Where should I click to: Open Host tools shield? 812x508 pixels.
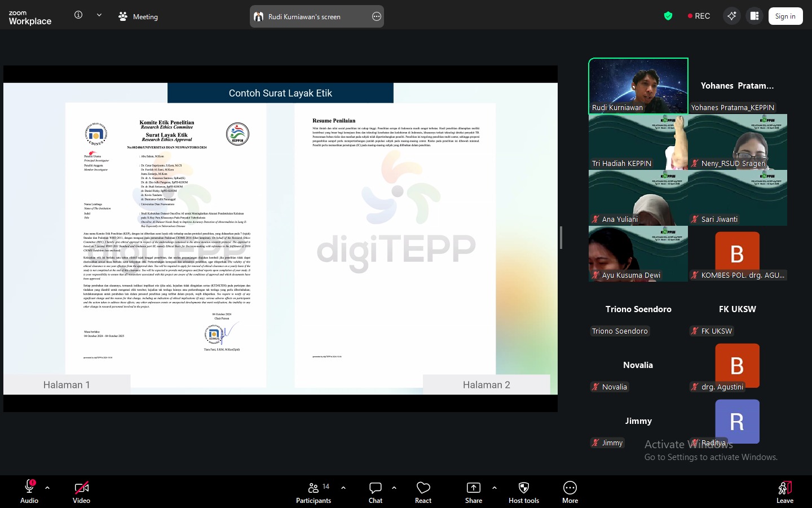click(x=523, y=492)
